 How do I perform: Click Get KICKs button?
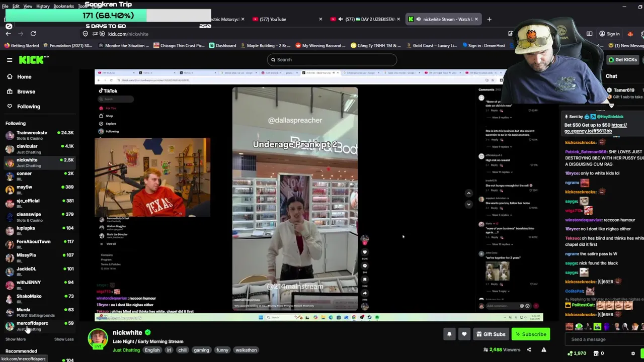(622, 60)
